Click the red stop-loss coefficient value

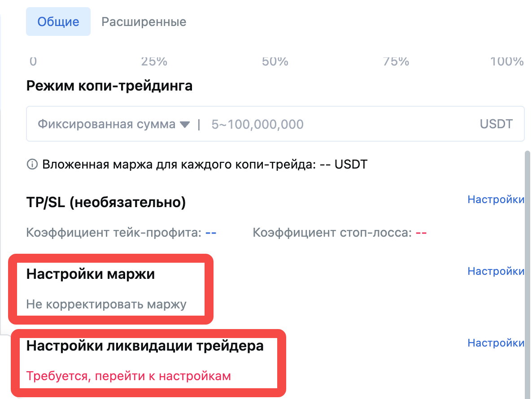pos(421,233)
